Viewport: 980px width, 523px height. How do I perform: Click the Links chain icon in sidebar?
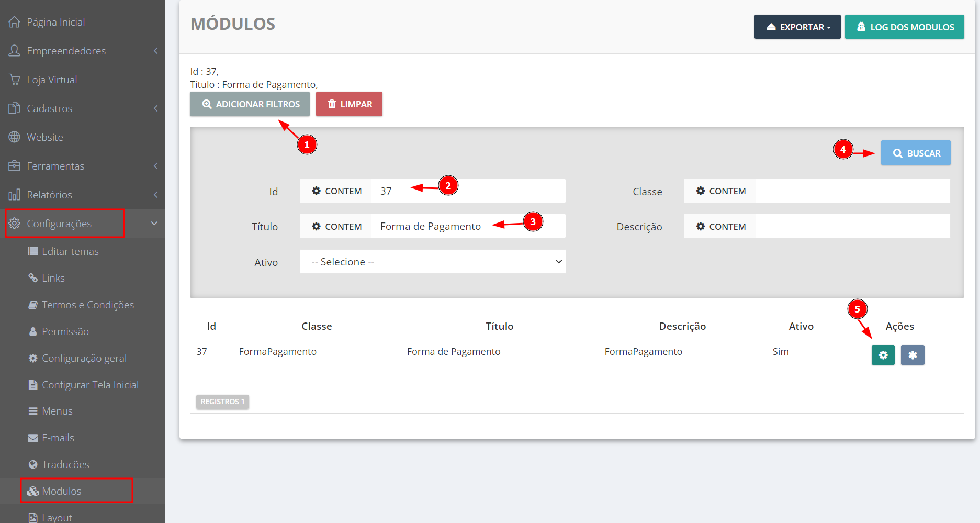click(x=33, y=278)
